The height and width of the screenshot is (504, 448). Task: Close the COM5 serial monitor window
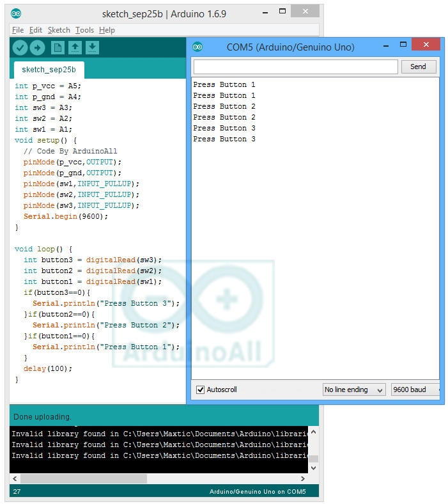click(426, 44)
